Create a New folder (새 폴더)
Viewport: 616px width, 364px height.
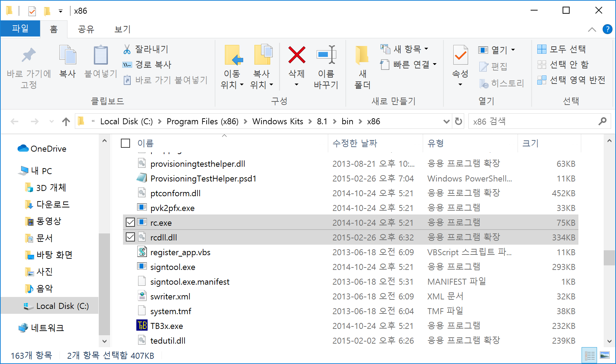pyautogui.click(x=362, y=67)
